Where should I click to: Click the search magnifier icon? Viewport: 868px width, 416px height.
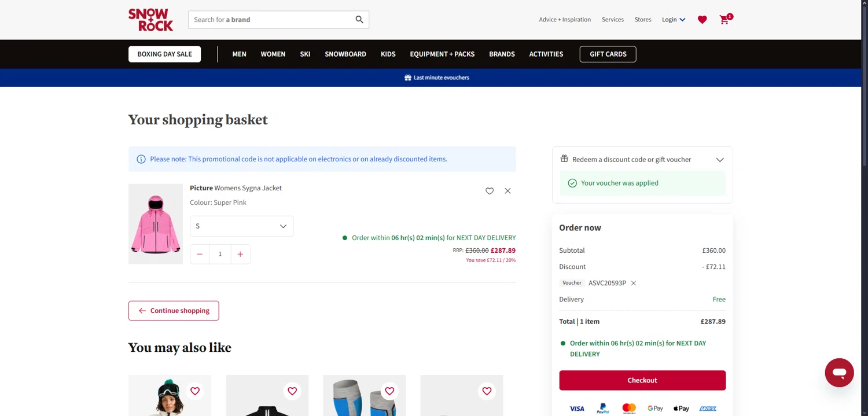pyautogui.click(x=359, y=20)
